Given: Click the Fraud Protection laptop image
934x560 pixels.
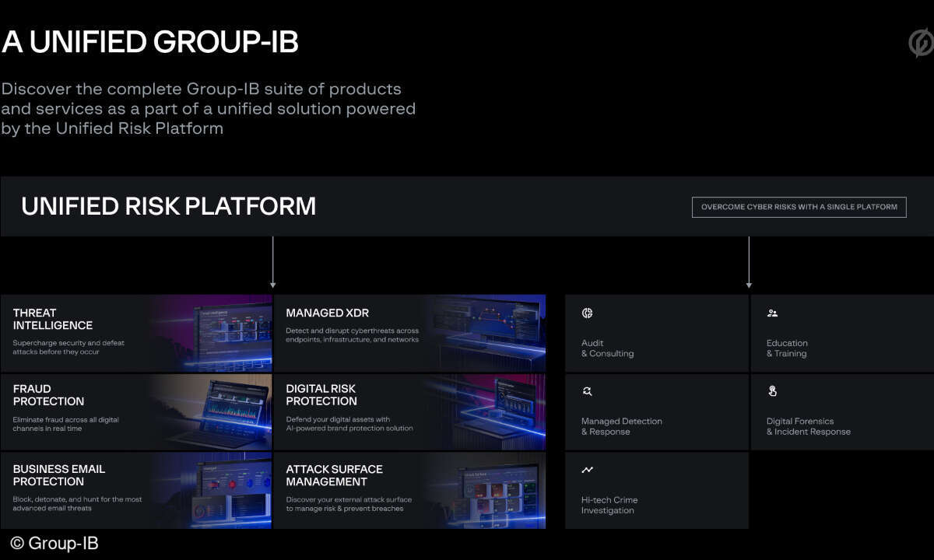Looking at the screenshot, I should coord(212,411).
